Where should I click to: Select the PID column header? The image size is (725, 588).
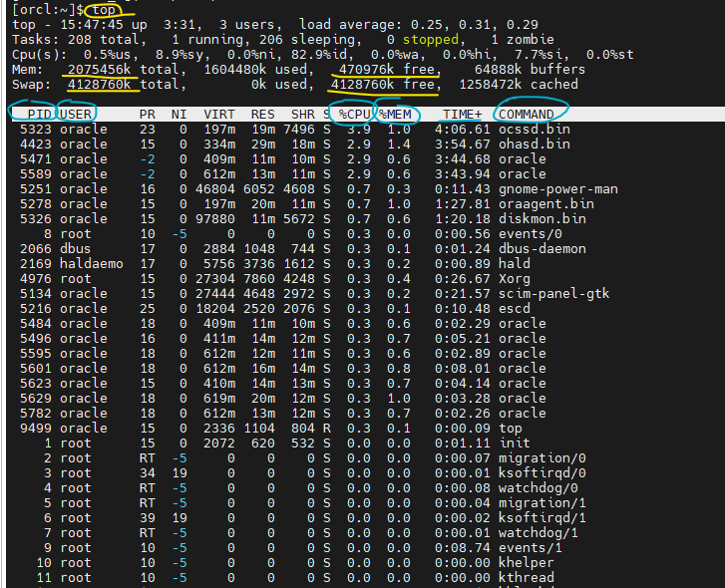tap(39, 114)
